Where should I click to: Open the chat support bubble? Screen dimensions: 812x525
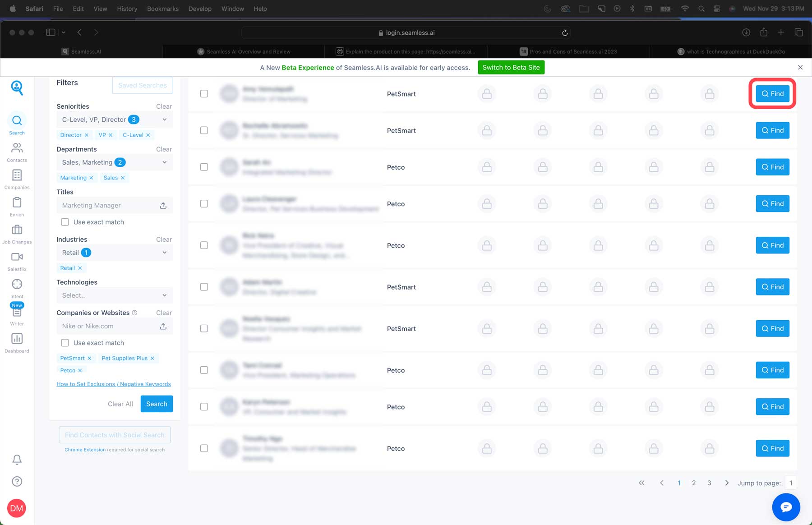786,507
